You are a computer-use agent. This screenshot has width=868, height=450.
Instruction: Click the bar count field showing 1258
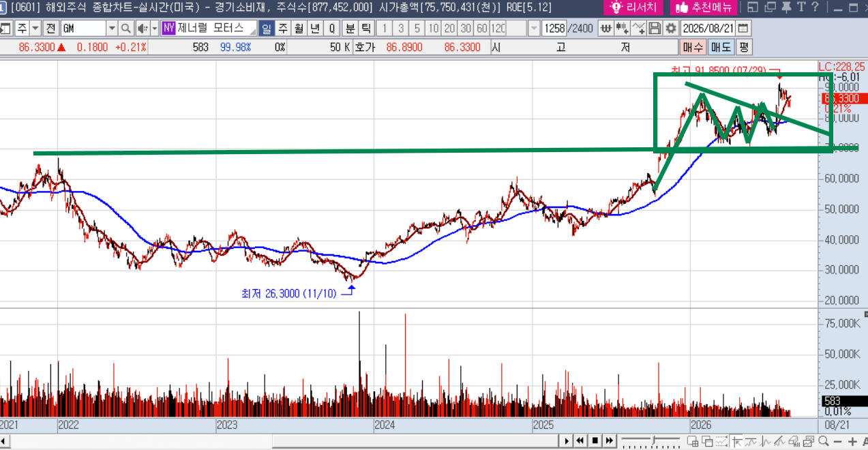click(x=556, y=29)
